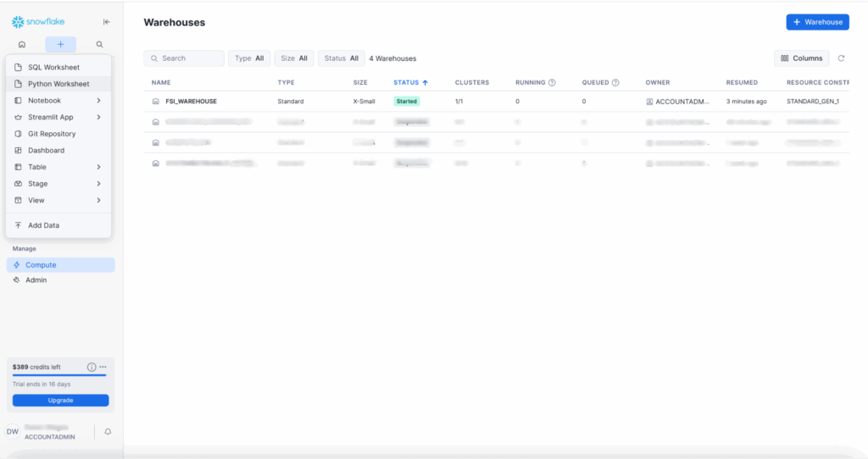The image size is (868, 459).
Task: Open credits more options ellipsis
Action: tap(103, 367)
